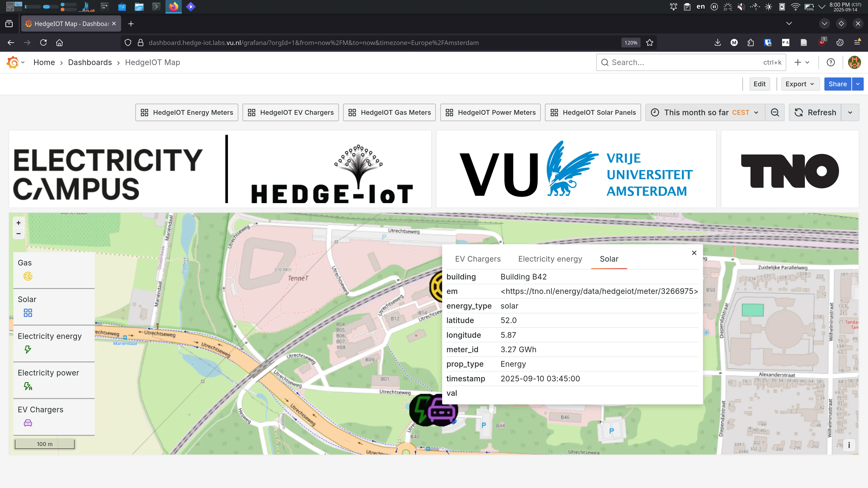The image size is (868, 488).
Task: Click the Edit dashboard button
Action: point(759,84)
